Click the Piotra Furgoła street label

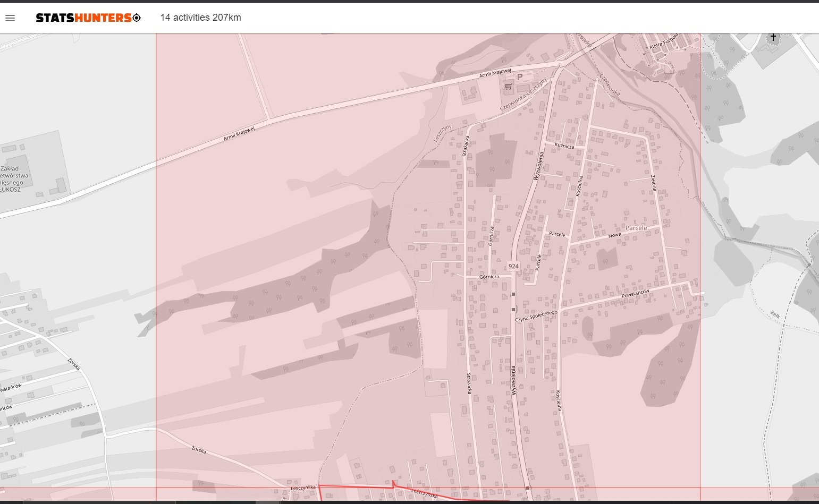[x=664, y=42]
